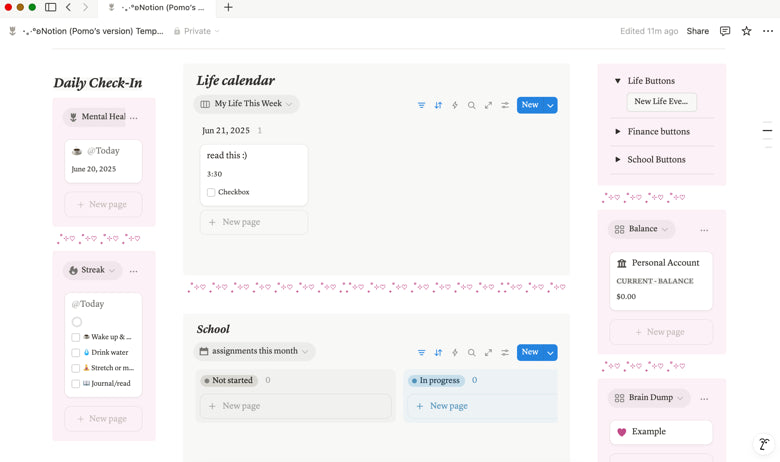Expand the Finance buttons toggle

tap(618, 132)
